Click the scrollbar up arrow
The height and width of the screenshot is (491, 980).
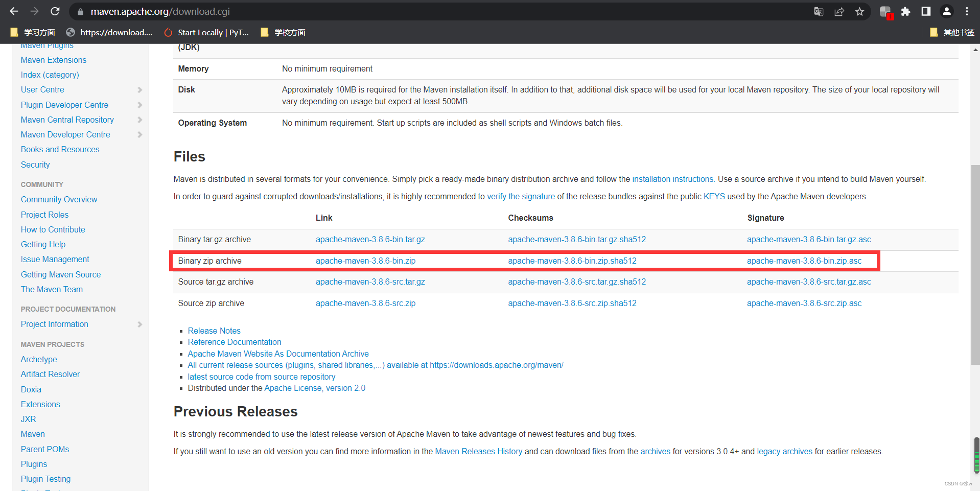[x=975, y=50]
